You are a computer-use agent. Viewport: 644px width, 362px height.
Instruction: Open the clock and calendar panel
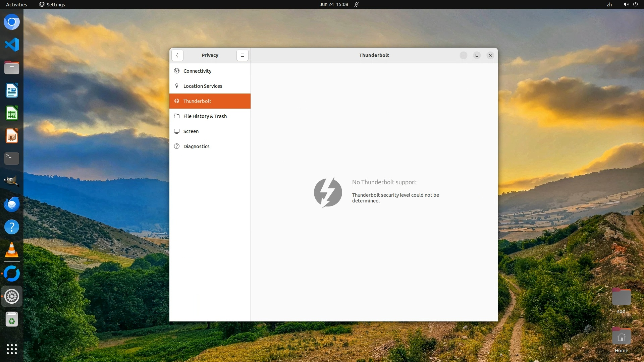click(x=334, y=4)
